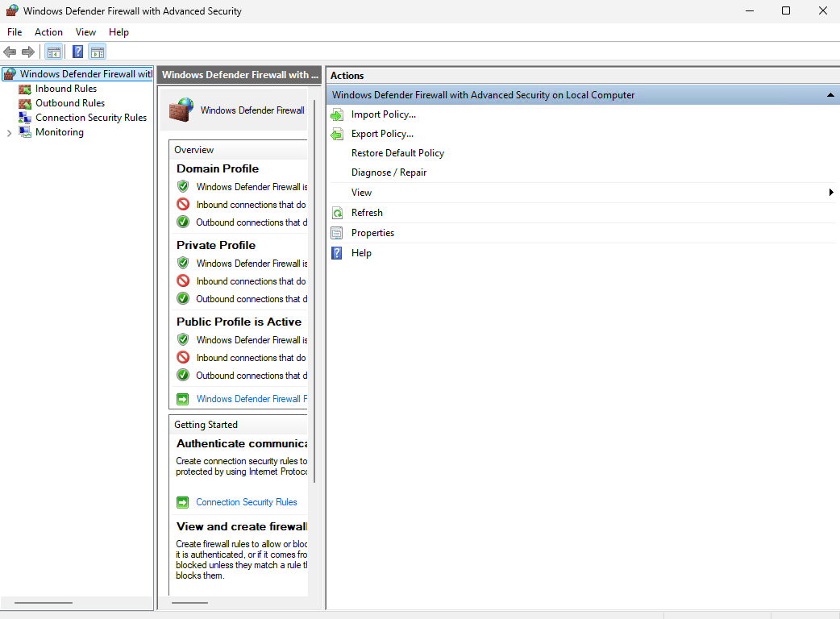840x619 pixels.
Task: Open the Action menu
Action: tap(48, 32)
